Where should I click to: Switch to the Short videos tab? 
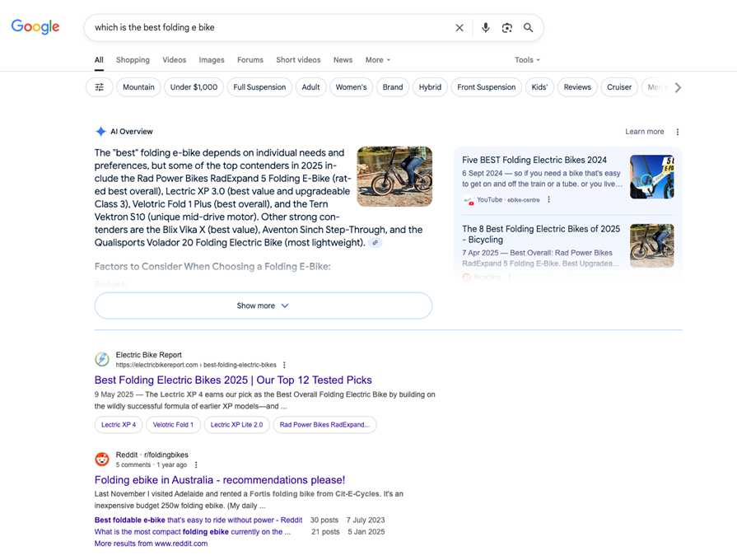click(x=298, y=60)
